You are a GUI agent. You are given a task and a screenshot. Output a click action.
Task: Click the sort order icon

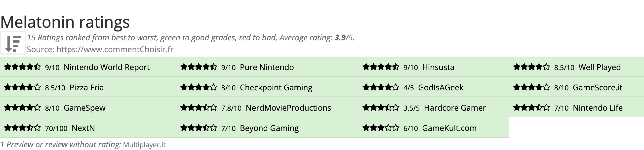(13, 43)
